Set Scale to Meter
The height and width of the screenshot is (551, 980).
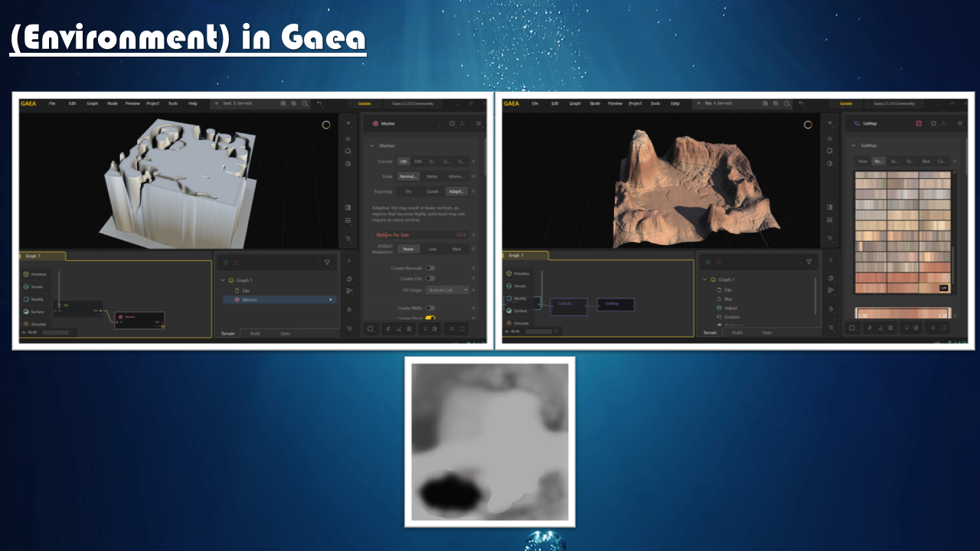click(x=433, y=177)
